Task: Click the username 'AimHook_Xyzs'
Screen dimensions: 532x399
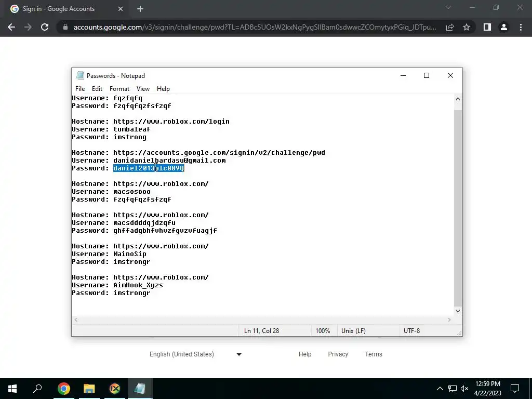Action: coord(138,285)
